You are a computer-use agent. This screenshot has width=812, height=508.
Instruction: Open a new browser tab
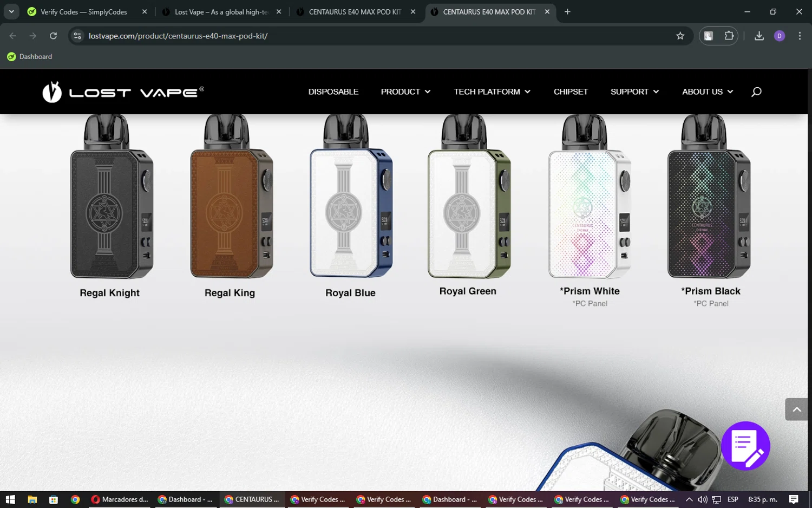[567, 11]
